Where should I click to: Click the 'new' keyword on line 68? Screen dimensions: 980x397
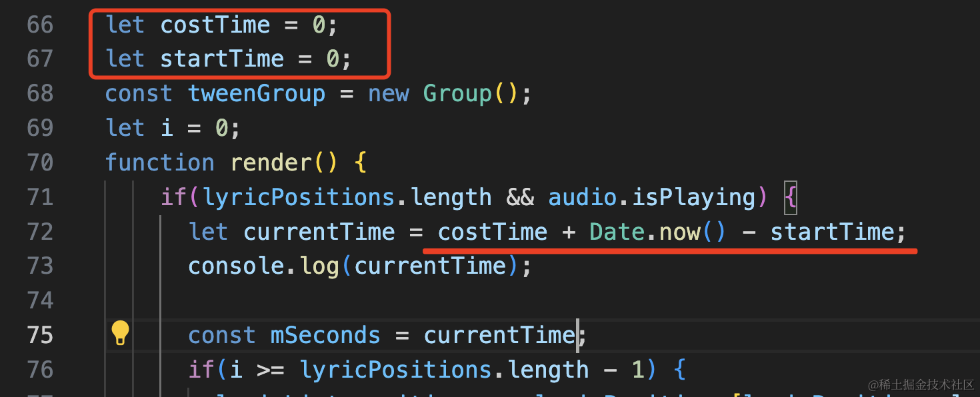(389, 94)
